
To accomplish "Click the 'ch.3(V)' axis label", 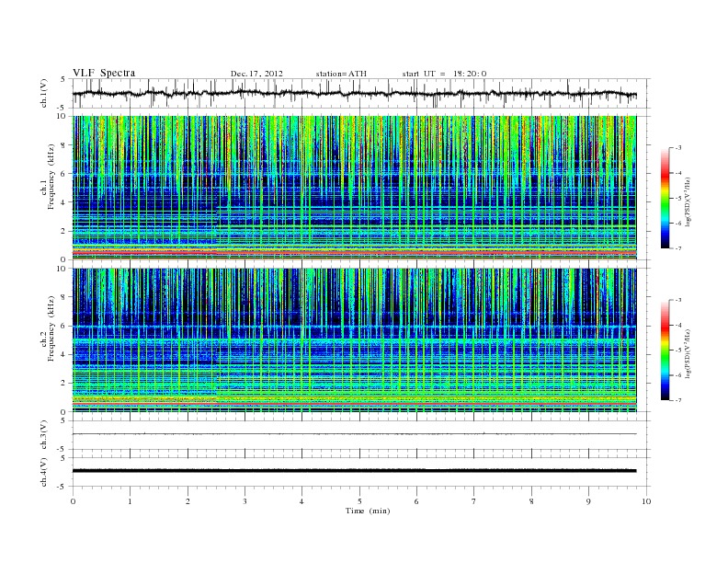I will pos(44,435).
